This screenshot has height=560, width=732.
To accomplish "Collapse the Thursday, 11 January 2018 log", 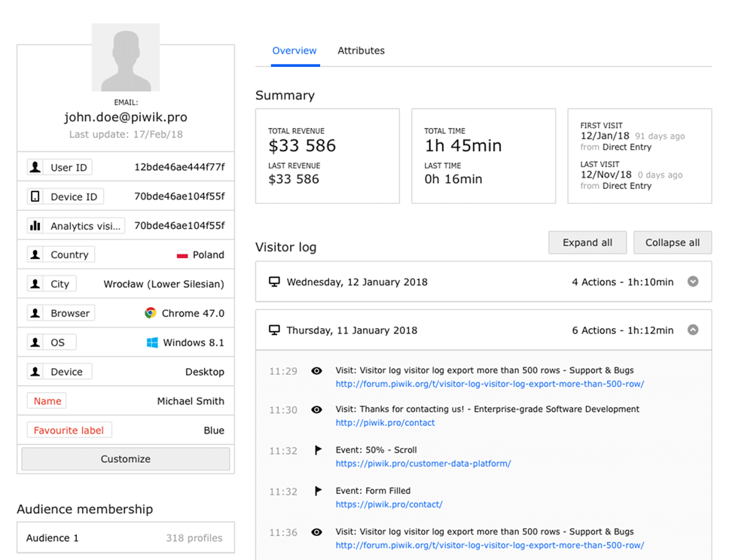I will 693,330.
